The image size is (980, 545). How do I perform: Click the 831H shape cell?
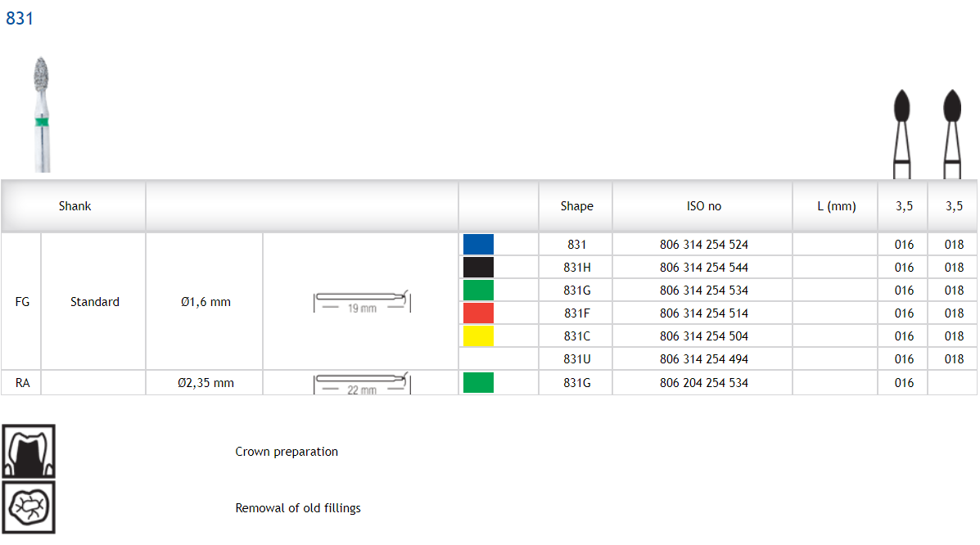pyautogui.click(x=576, y=268)
